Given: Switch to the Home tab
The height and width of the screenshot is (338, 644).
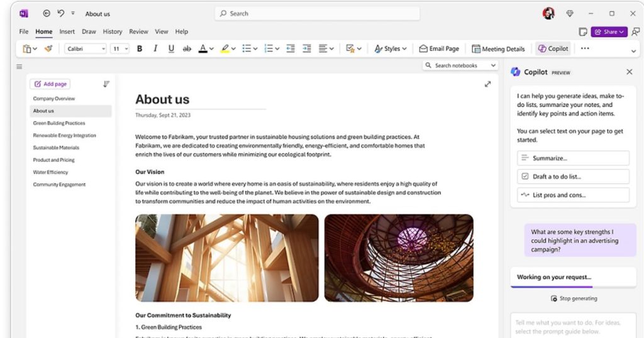Looking at the screenshot, I should [44, 31].
